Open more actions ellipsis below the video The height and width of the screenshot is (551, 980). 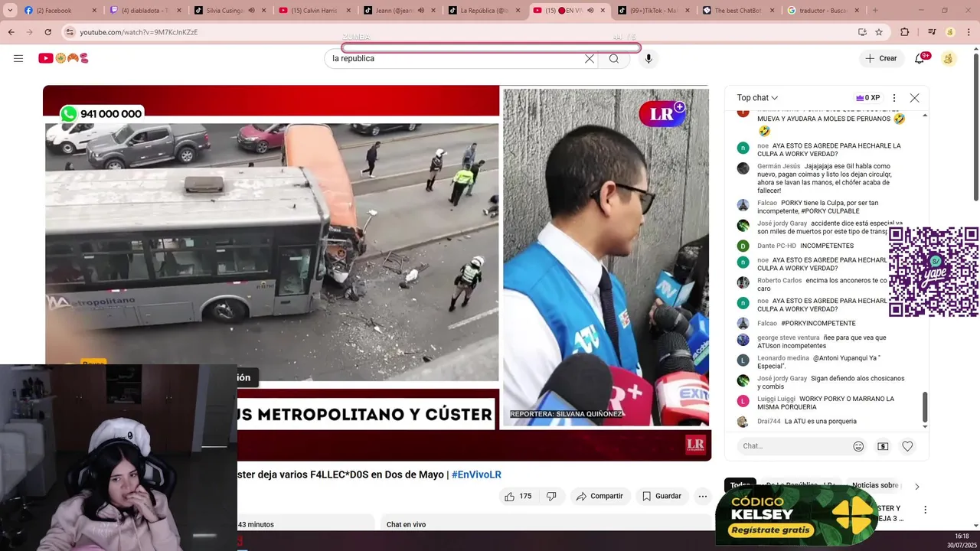pyautogui.click(x=702, y=496)
